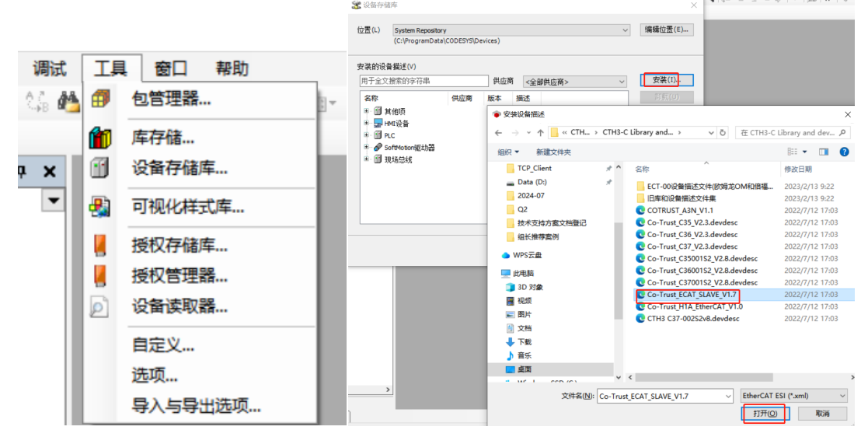Open the file dialog help icon
Image resolution: width=868 pixels, height=437 pixels.
(x=844, y=152)
